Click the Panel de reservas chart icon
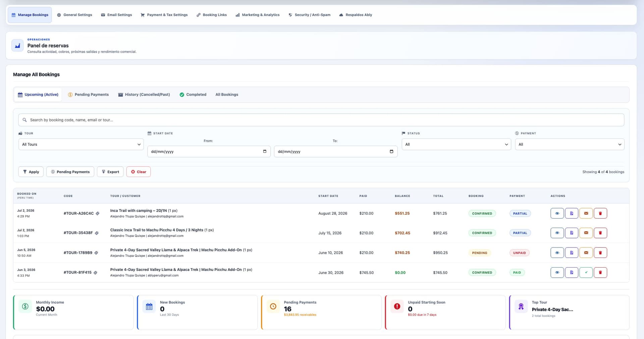 [17, 45]
